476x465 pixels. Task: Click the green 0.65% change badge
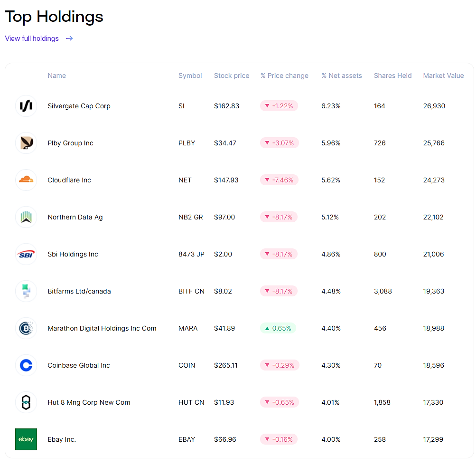278,328
